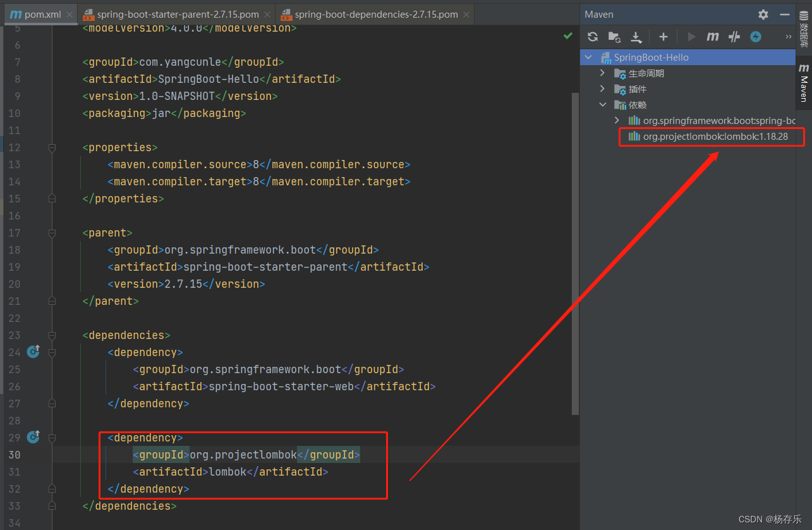812x530 pixels.
Task: Click the 生命周期 folder icon
Action: click(x=620, y=73)
